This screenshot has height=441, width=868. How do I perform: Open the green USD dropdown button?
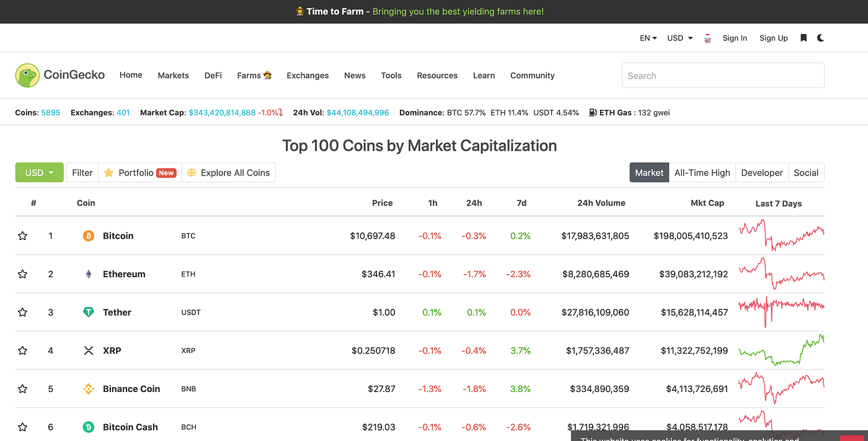[40, 172]
